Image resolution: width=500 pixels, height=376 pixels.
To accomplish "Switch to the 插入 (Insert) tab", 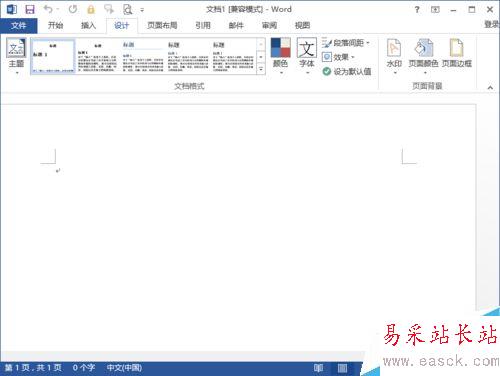I will [x=88, y=25].
